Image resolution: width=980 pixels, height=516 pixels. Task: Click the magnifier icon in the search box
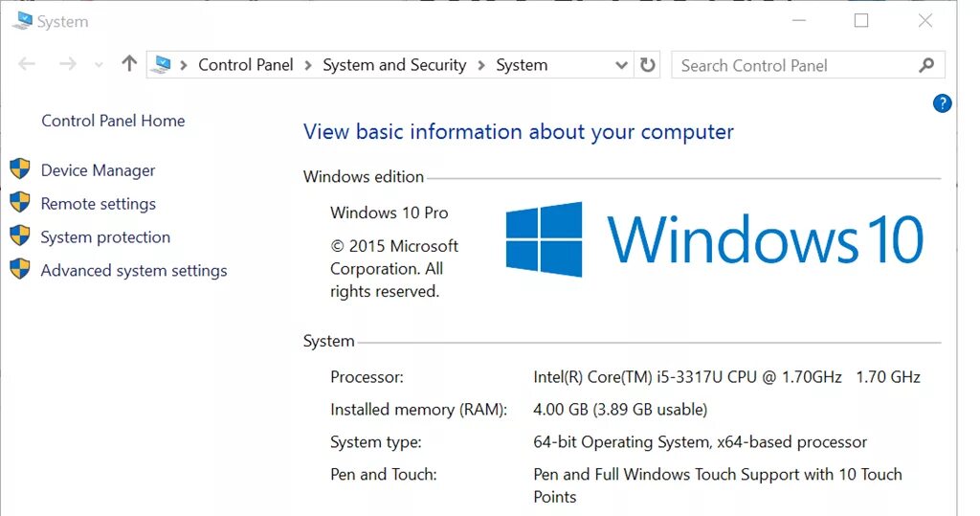(x=925, y=65)
